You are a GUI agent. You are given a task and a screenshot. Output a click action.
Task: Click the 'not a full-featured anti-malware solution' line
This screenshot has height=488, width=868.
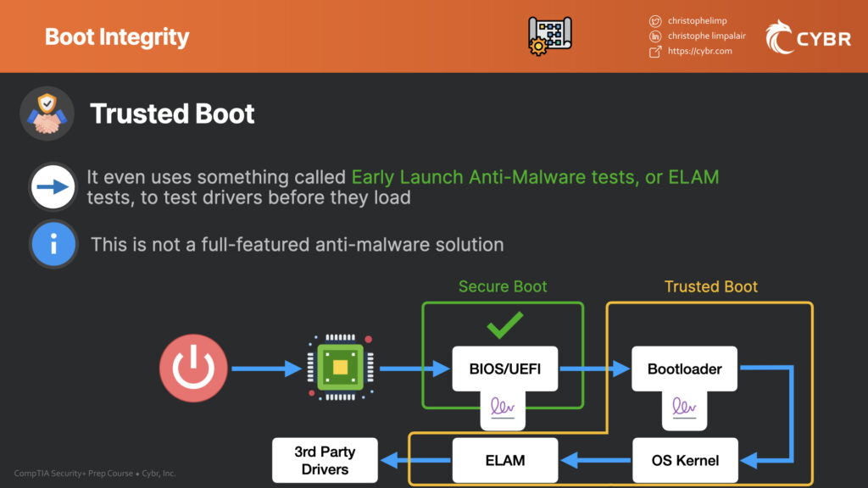pyautogui.click(x=298, y=245)
